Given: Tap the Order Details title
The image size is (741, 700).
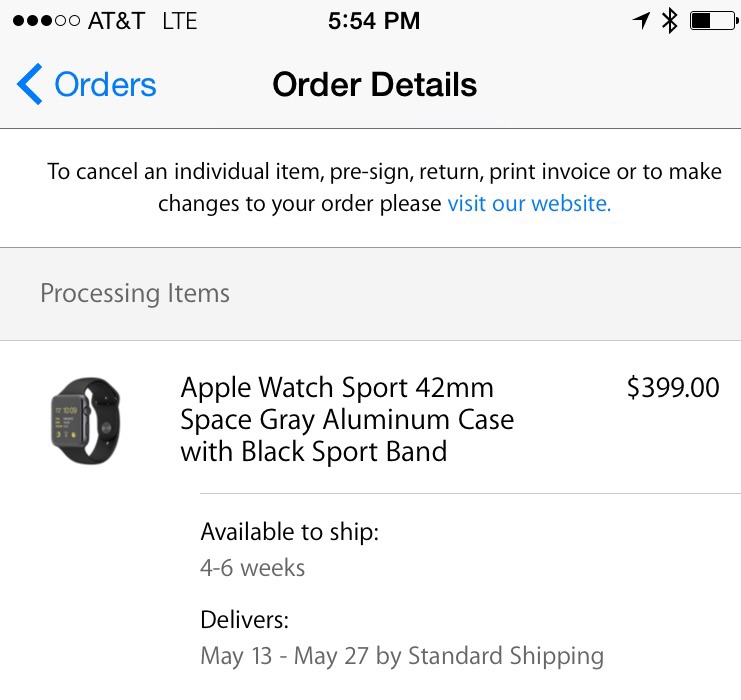Looking at the screenshot, I should click(375, 85).
